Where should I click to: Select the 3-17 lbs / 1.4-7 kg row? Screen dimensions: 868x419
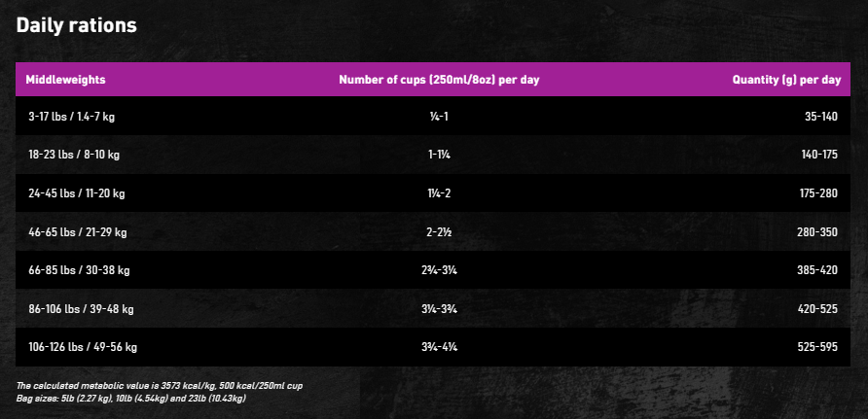point(433,116)
